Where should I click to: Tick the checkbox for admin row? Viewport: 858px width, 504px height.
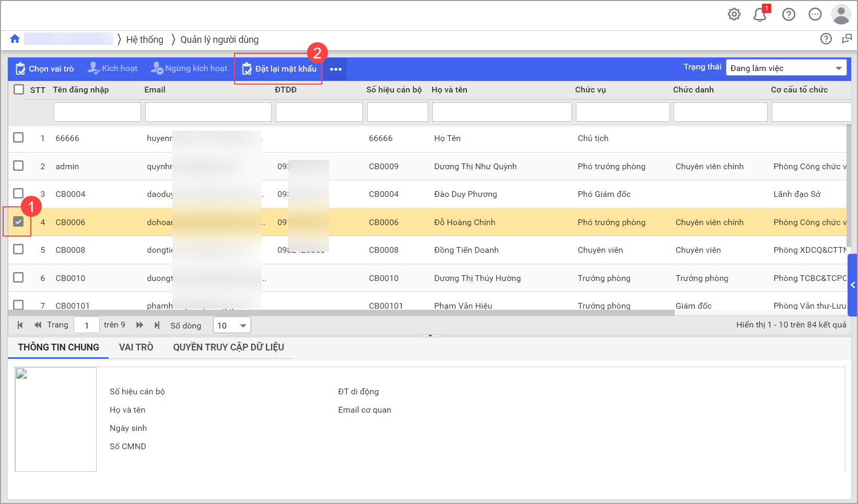(18, 166)
